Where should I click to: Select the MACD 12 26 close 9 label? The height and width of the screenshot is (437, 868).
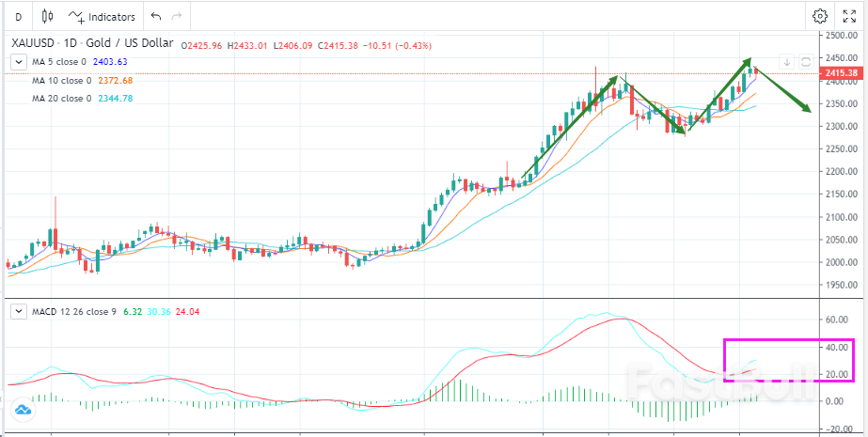tap(74, 311)
